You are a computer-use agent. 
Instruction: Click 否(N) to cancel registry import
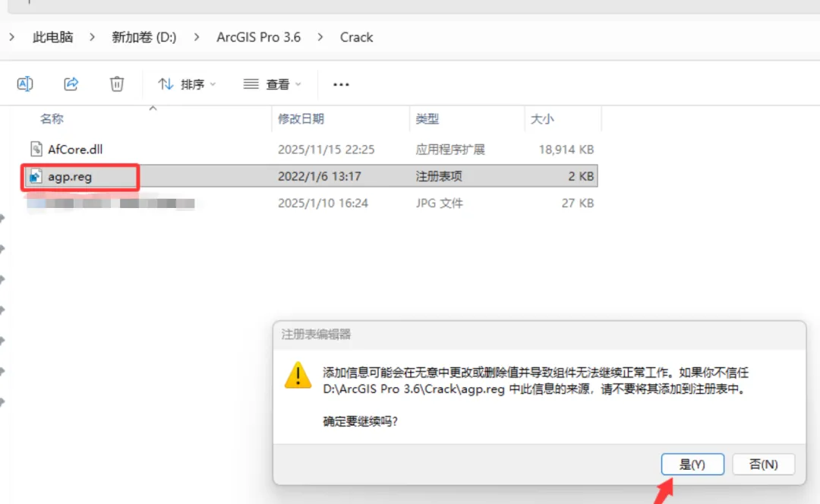click(x=764, y=464)
